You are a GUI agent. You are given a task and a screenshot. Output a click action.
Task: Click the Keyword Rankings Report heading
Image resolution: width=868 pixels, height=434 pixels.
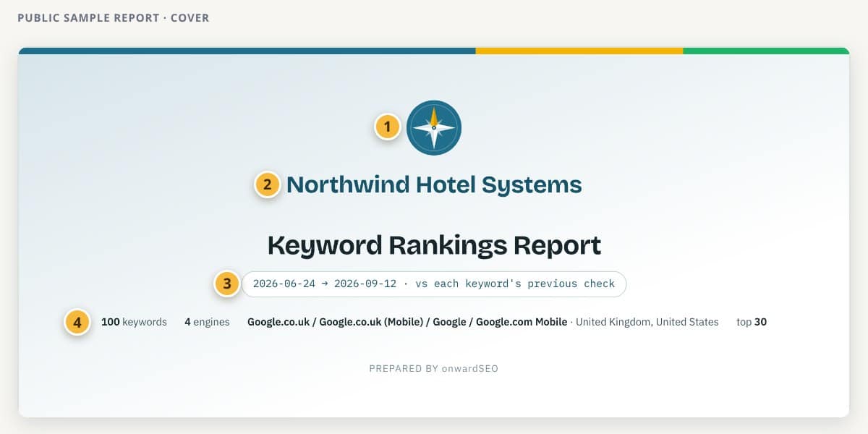tap(434, 245)
